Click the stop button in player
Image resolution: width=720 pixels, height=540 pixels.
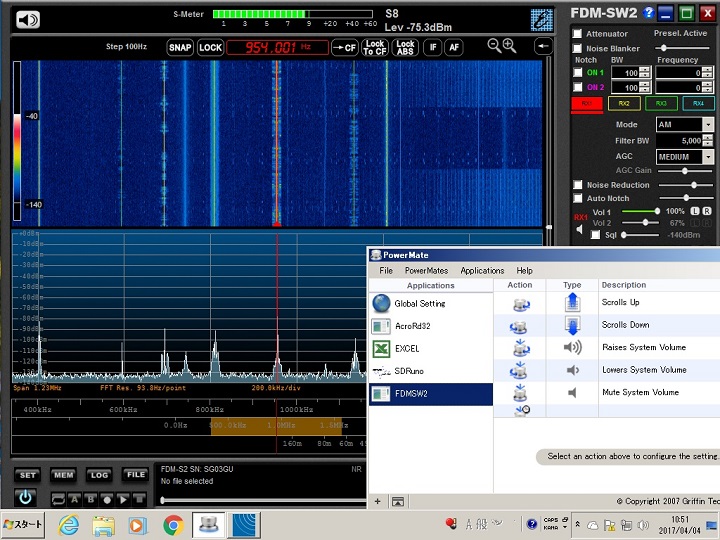click(x=139, y=499)
